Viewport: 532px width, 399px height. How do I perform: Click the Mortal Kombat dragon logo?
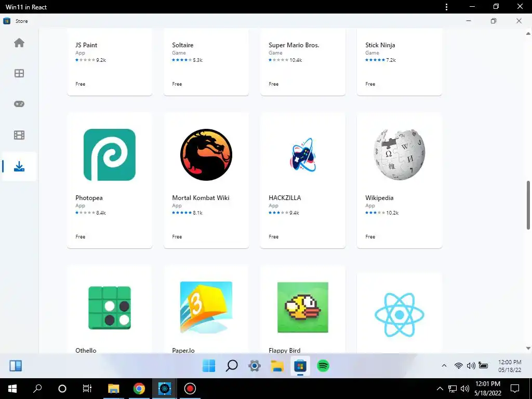(x=206, y=155)
